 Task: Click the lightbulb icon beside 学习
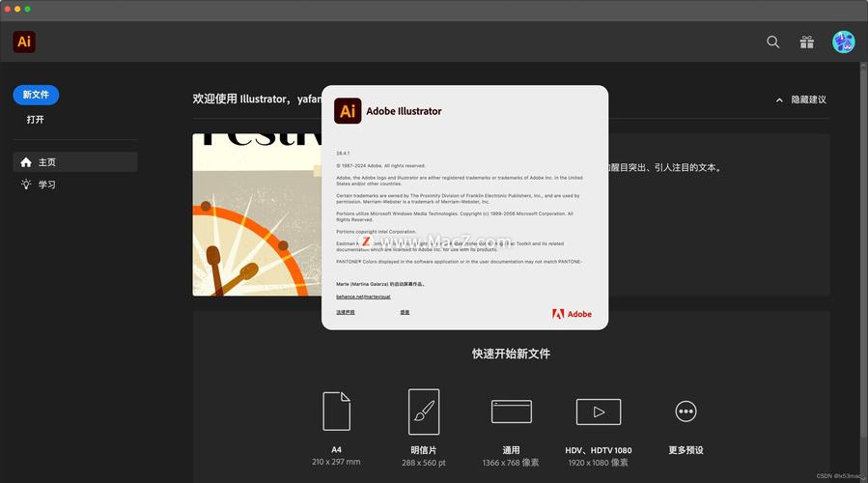[x=26, y=184]
